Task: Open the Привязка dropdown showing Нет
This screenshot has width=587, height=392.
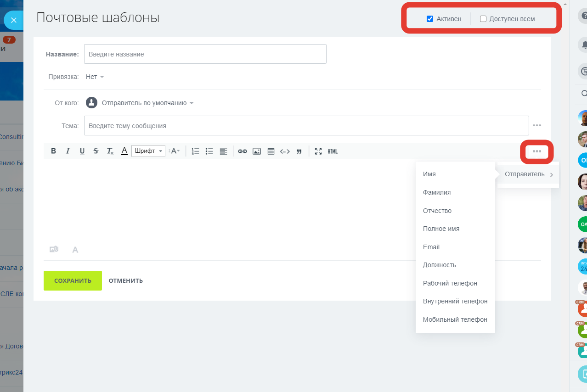Action: (95, 77)
